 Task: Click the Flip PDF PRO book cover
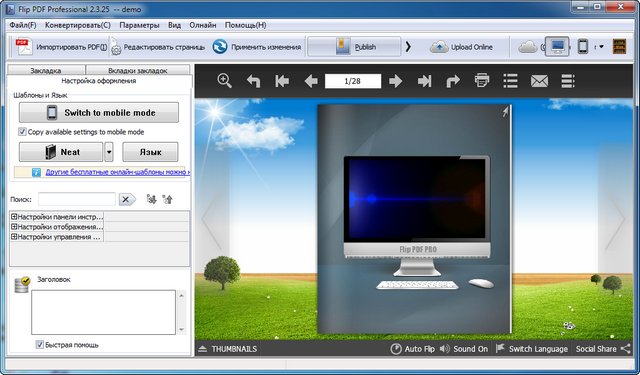(414, 219)
